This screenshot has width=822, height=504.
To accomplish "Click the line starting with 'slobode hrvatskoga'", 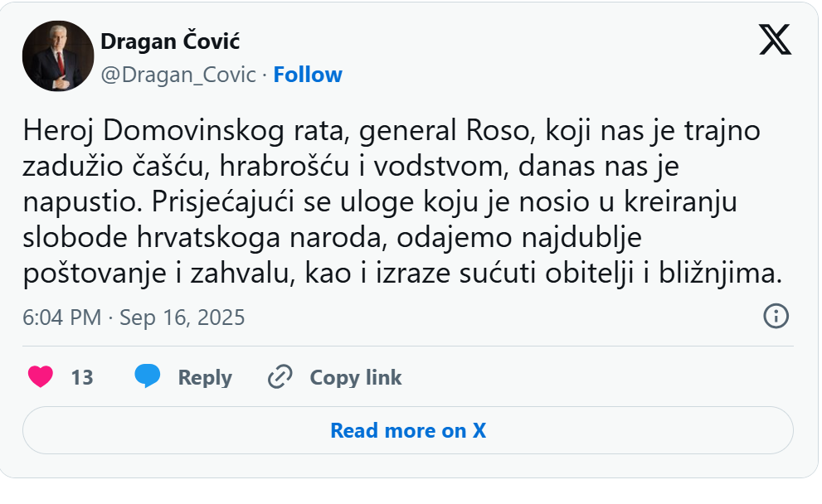I will tap(333, 238).
